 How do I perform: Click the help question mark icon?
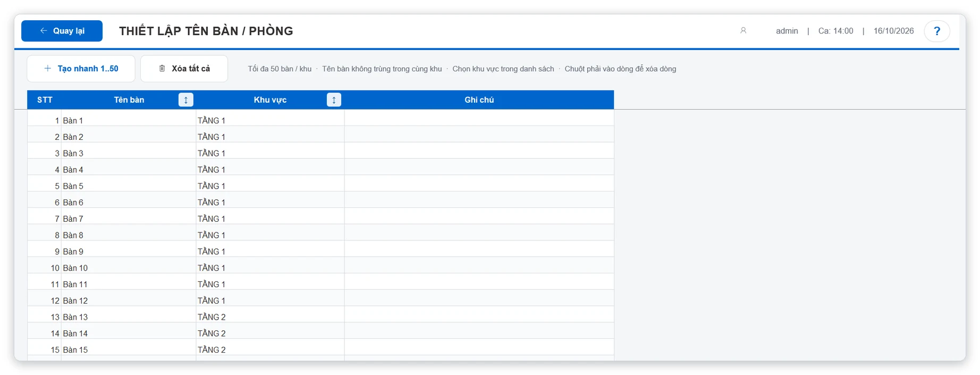[936, 31]
